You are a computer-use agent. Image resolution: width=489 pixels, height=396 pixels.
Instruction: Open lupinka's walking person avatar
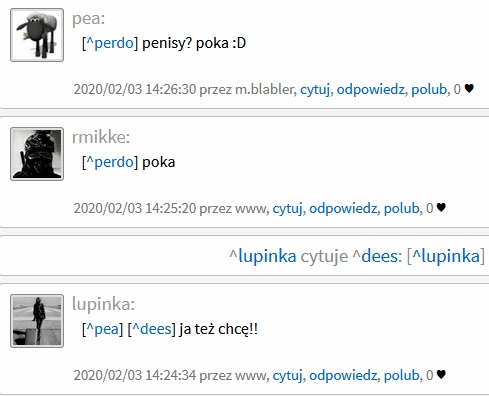click(37, 321)
